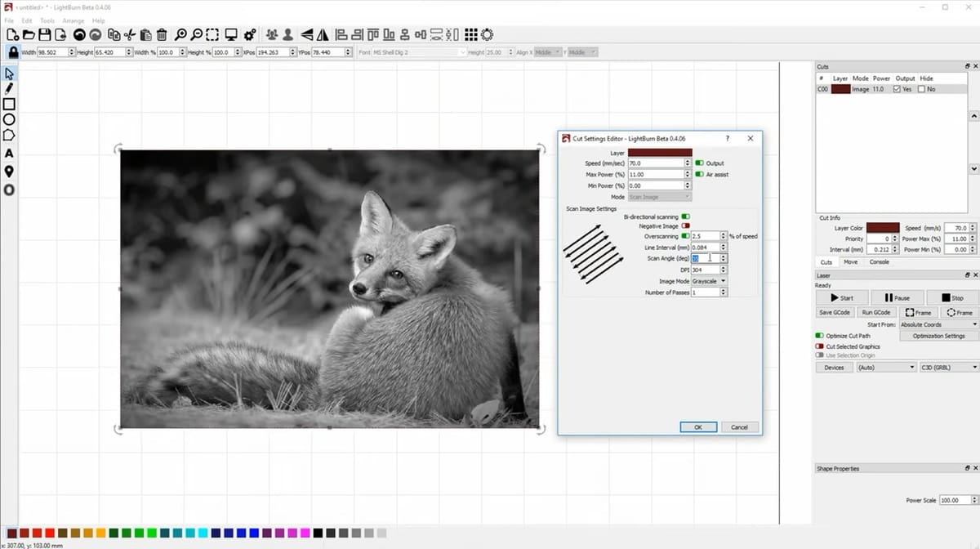Click the Save GCode button
The width and height of the screenshot is (980, 549).
[835, 313]
